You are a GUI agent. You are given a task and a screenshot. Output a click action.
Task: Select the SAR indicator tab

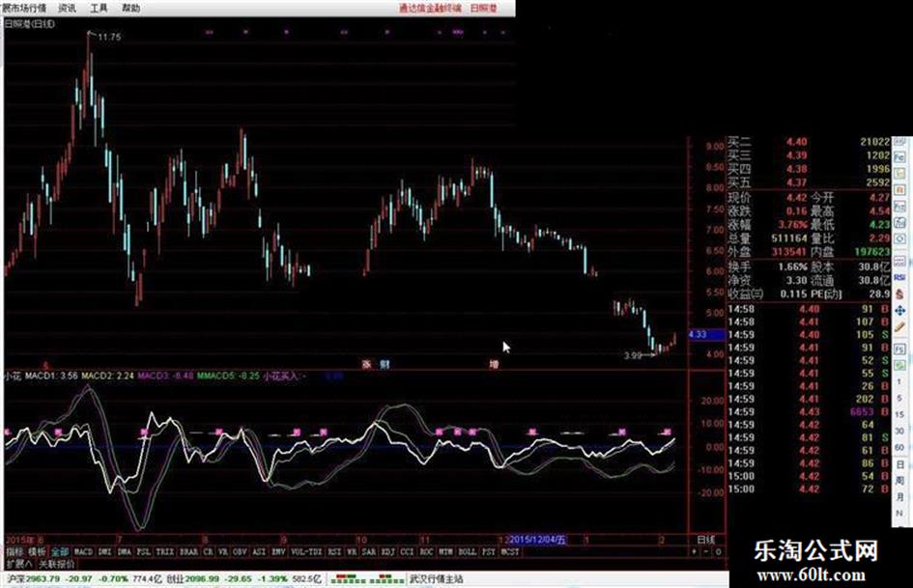click(369, 551)
